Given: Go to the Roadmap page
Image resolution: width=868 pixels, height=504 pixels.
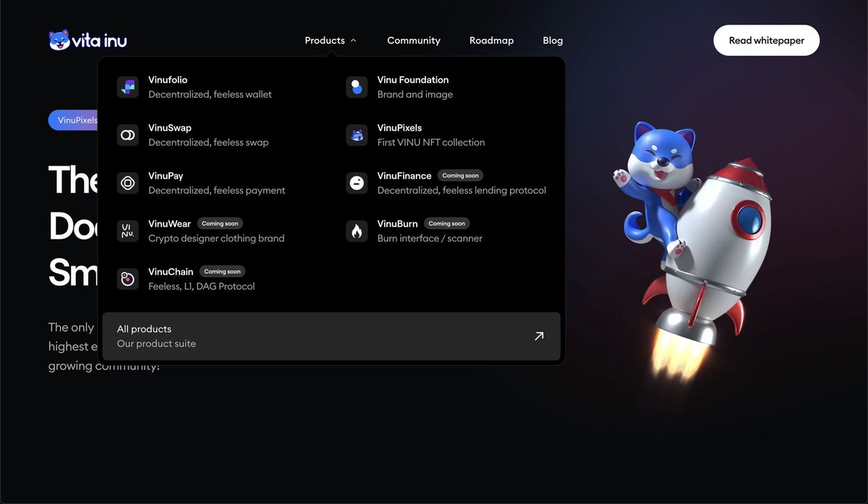Looking at the screenshot, I should click(492, 40).
